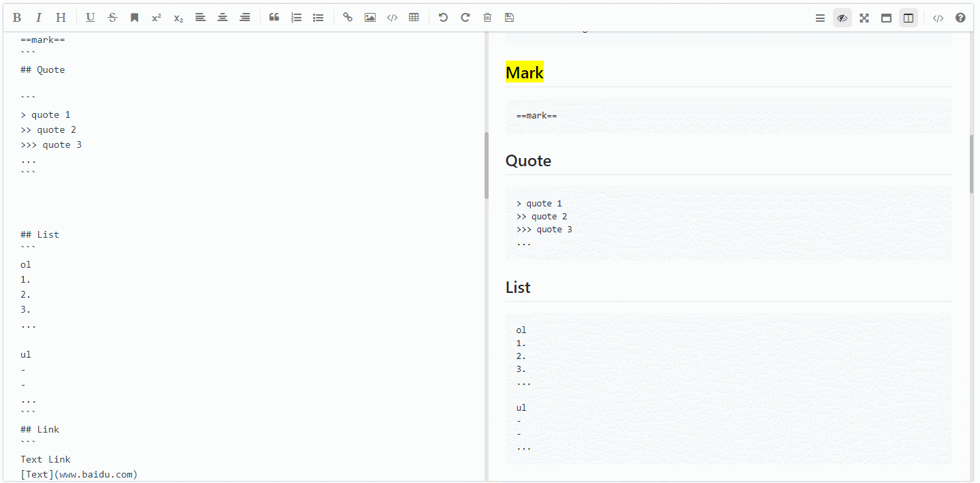The height and width of the screenshot is (483, 980).
Task: Click '[Text](www.baidu.com)' in the editor
Action: click(79, 474)
